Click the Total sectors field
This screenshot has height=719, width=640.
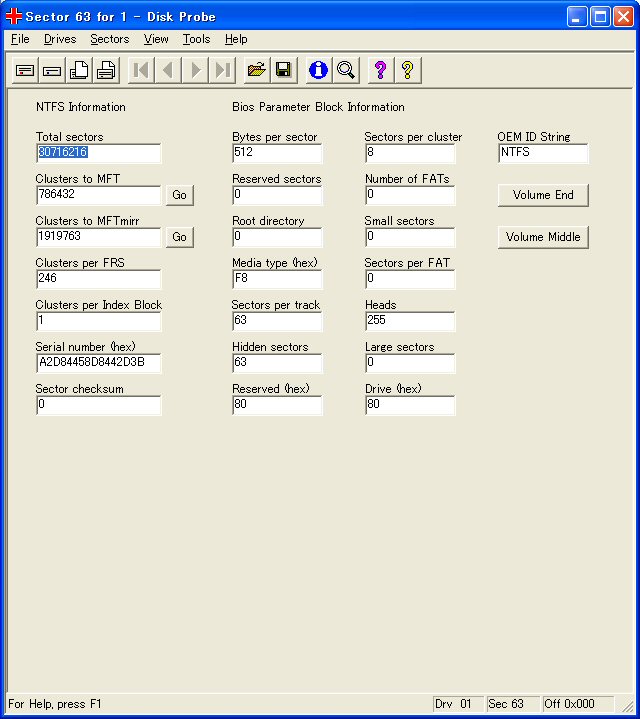click(x=99, y=153)
